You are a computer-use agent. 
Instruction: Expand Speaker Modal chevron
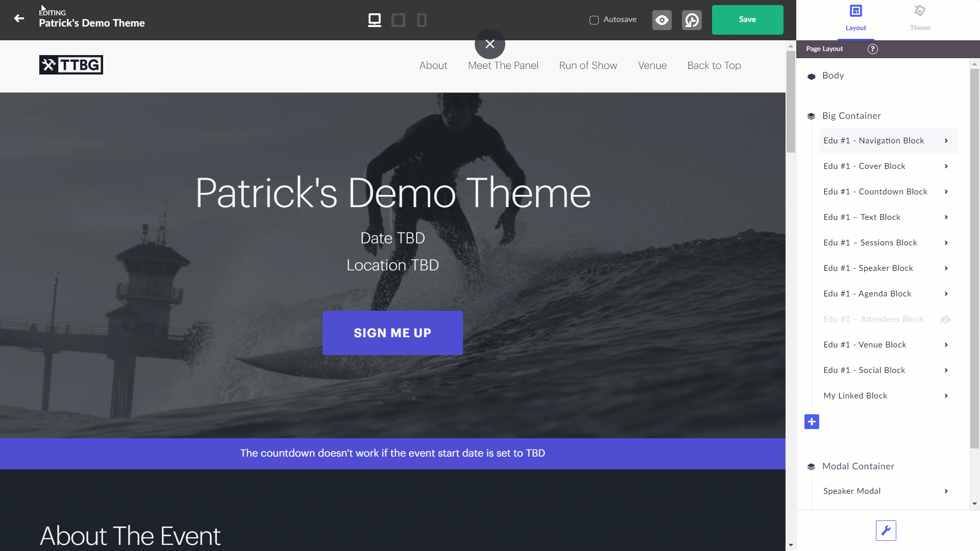[x=946, y=491]
